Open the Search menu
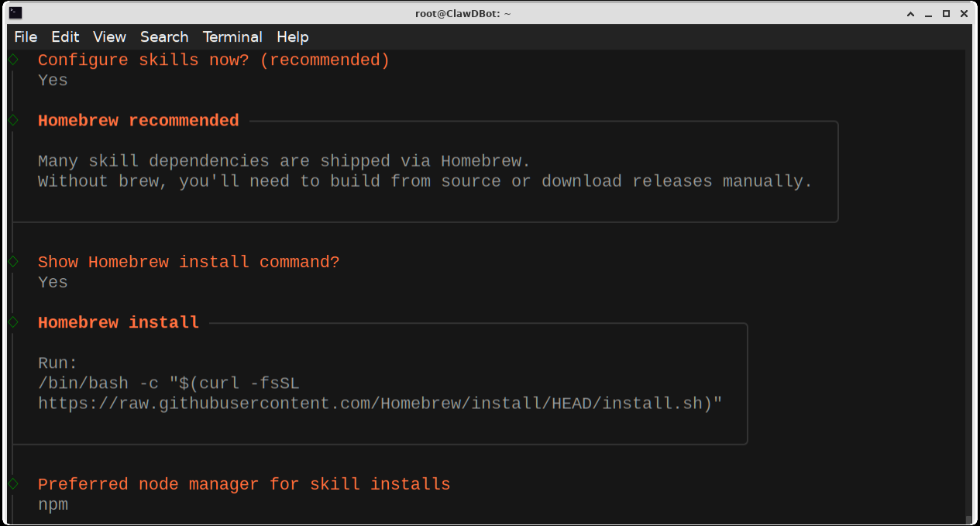Screen dimensions: 980x526 tap(164, 36)
